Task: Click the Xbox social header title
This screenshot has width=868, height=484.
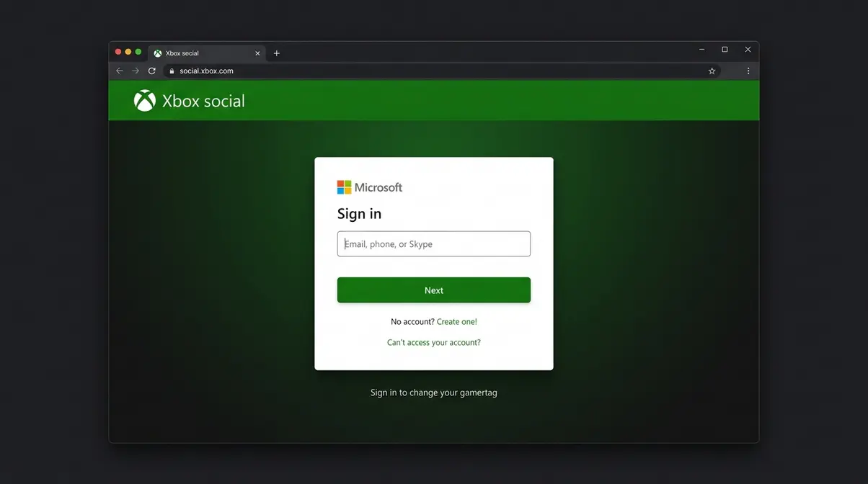Action: (x=204, y=101)
